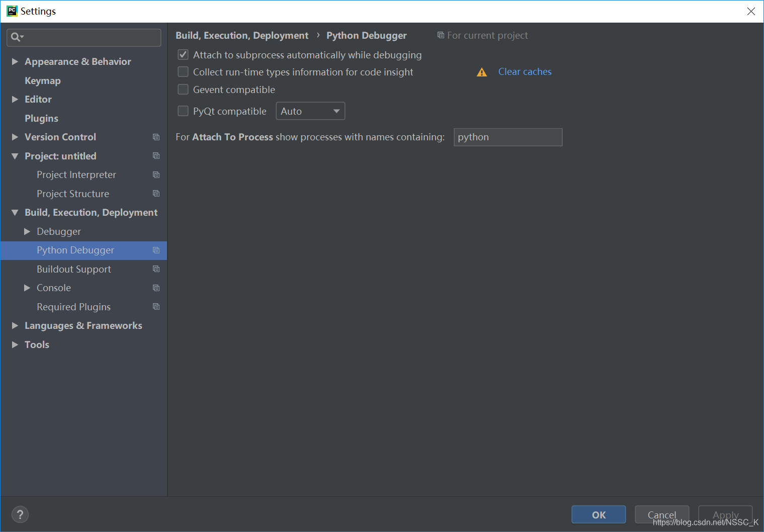Click the OK button

599,514
